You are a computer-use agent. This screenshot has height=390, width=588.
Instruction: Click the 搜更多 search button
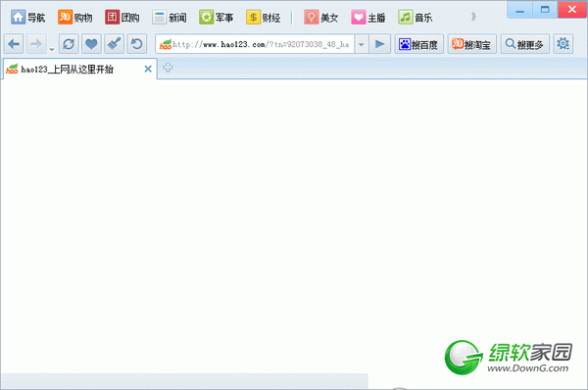point(524,44)
